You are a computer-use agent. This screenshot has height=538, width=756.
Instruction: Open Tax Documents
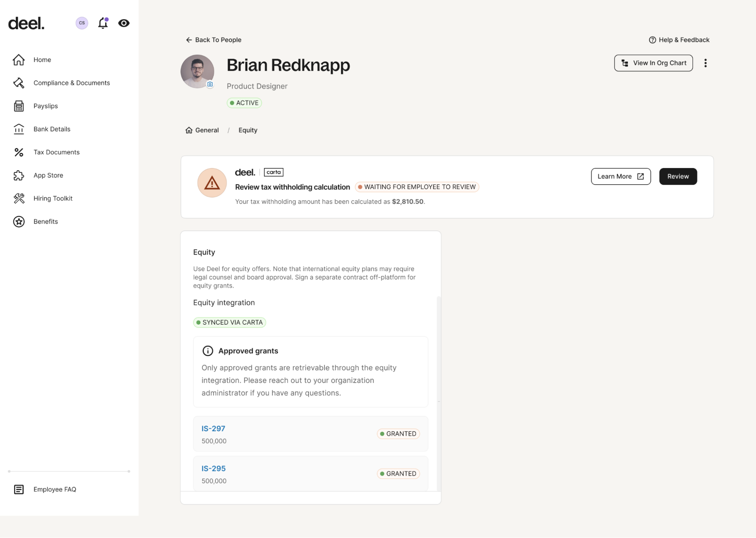(x=56, y=152)
